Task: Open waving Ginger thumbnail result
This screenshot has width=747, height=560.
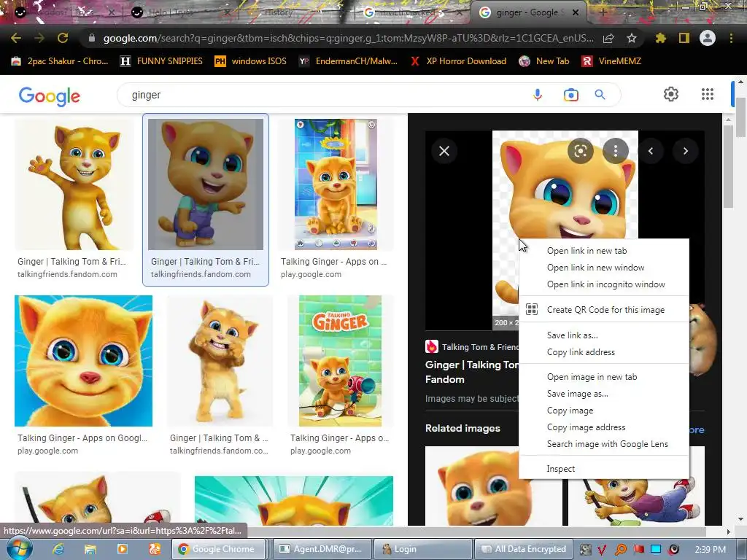Action: point(74,184)
